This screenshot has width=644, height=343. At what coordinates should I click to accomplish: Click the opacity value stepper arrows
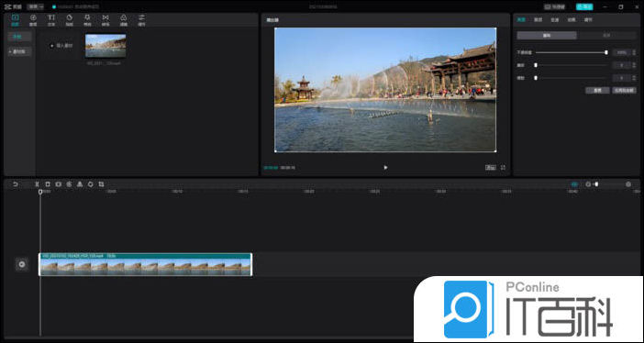[634, 52]
